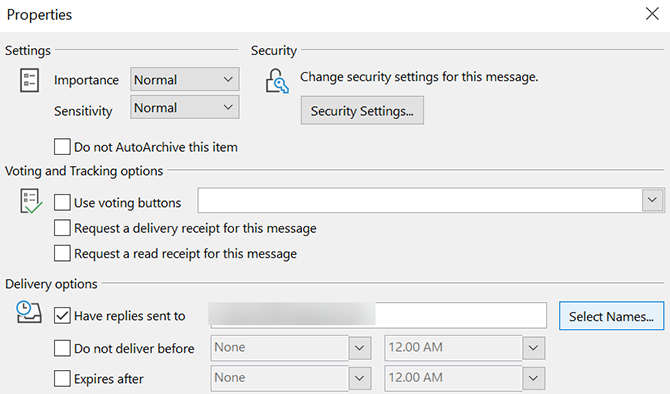The image size is (670, 394).
Task: Tick Request a read receipt checkbox
Action: [x=62, y=253]
